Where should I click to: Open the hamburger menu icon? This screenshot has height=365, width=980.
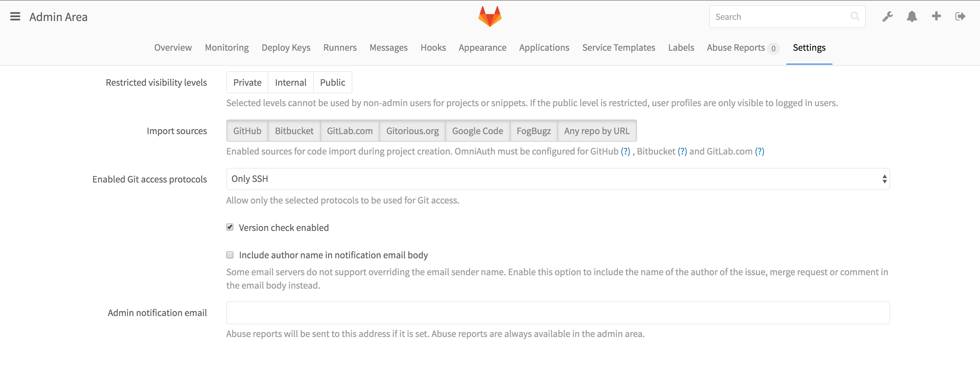14,16
